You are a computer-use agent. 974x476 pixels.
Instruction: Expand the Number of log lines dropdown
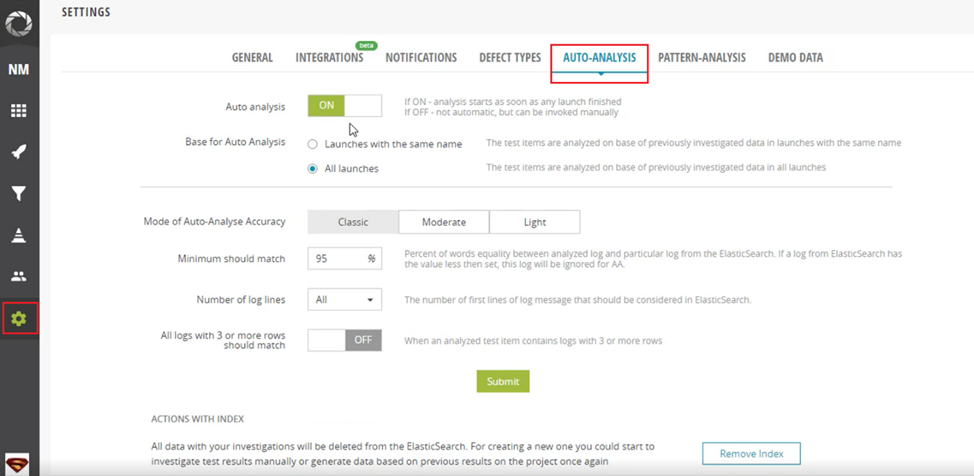[x=344, y=299]
